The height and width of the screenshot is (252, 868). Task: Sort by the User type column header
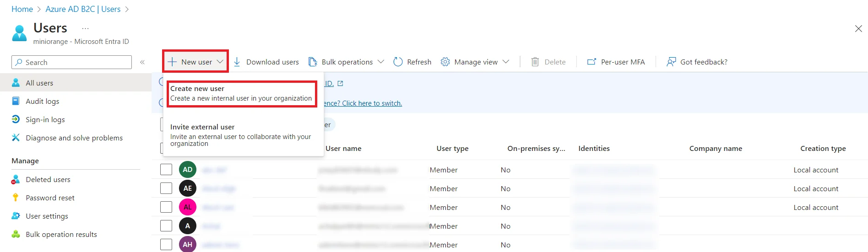pos(452,149)
